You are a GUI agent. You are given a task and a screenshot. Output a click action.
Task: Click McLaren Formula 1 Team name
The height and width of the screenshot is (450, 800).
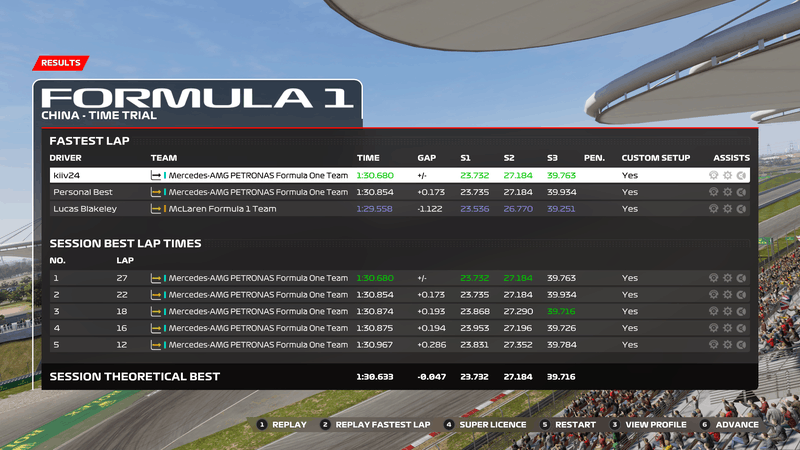(222, 209)
